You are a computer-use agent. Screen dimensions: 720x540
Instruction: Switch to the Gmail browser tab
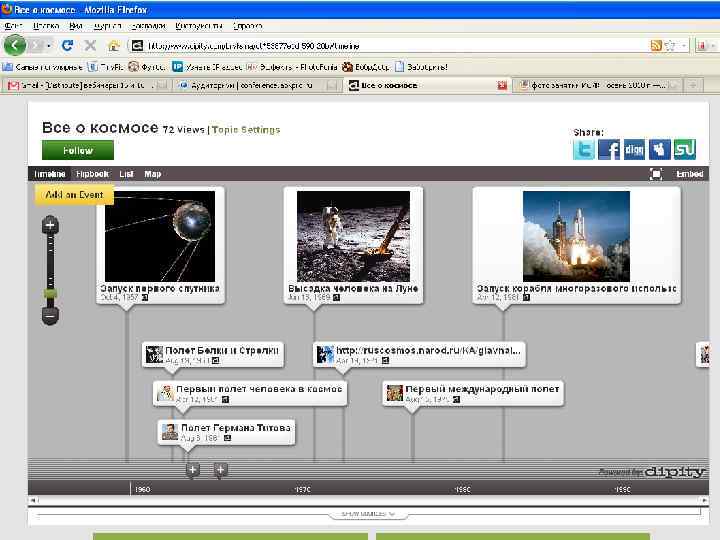tap(87, 85)
